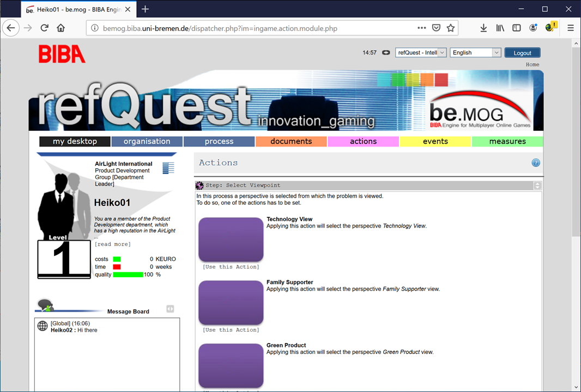
Task: Click the Heiko01 player name
Action: coord(112,203)
